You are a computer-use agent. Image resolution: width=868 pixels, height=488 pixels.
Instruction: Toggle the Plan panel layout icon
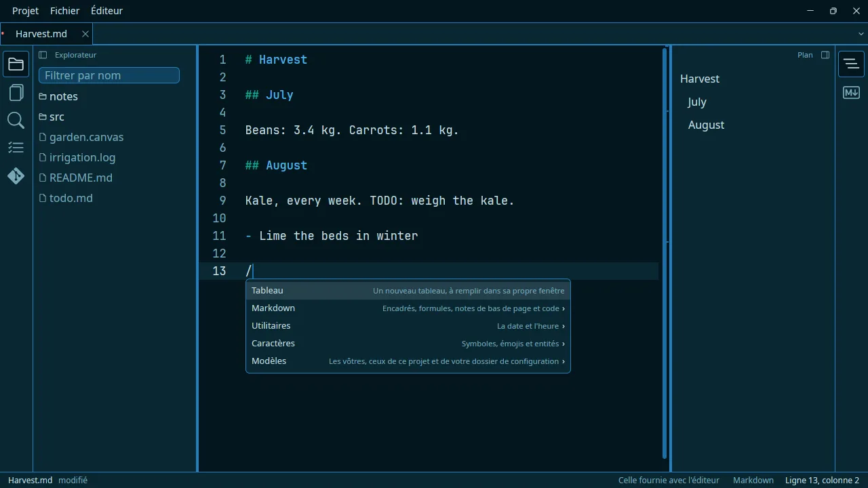tap(825, 55)
